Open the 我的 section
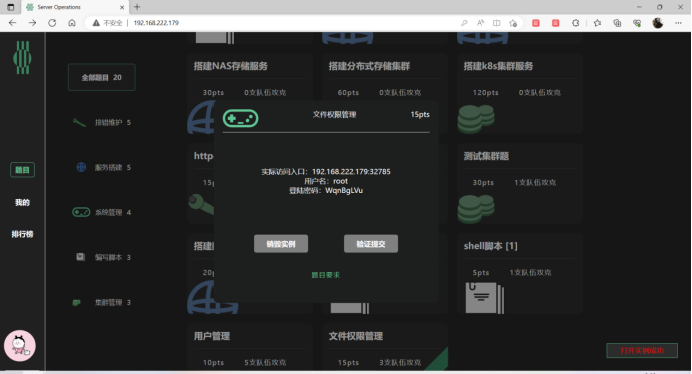The width and height of the screenshot is (692, 374). coord(23,202)
